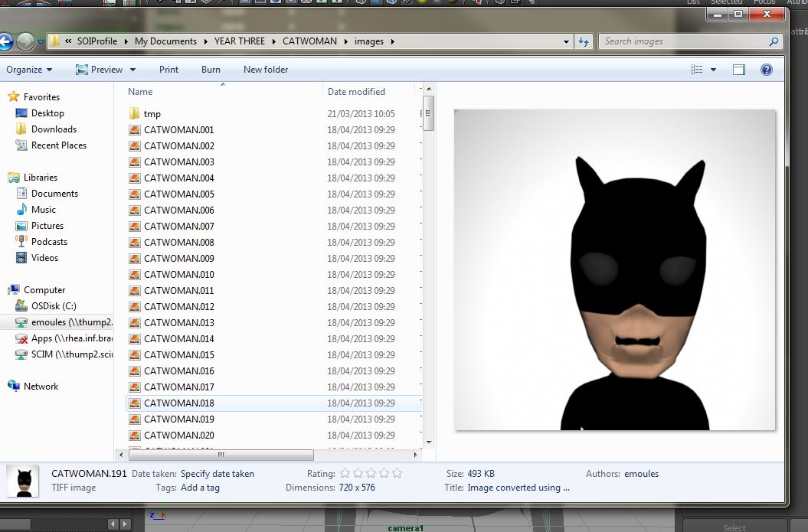
Task: Sort by the Name column header
Action: coord(140,92)
